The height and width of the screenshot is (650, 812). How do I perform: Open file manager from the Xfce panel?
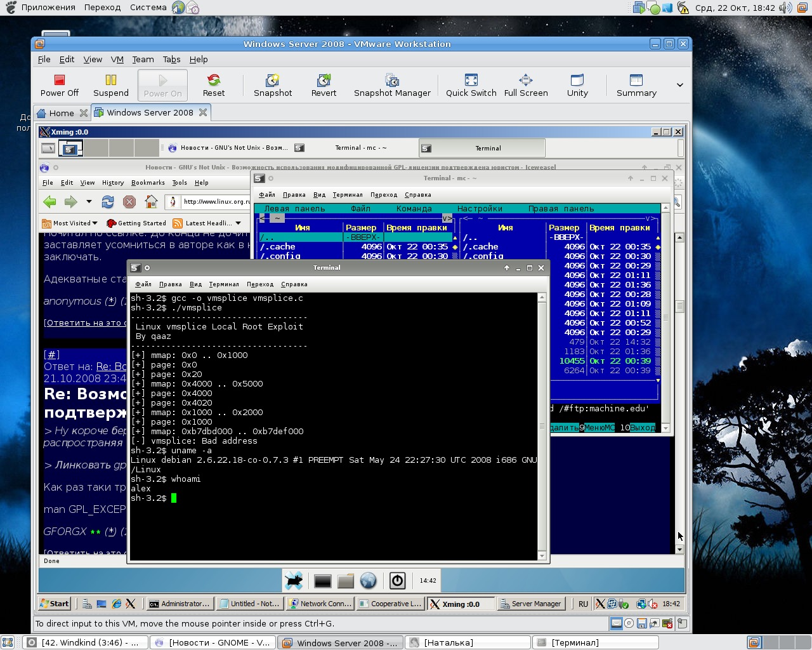coord(346,581)
